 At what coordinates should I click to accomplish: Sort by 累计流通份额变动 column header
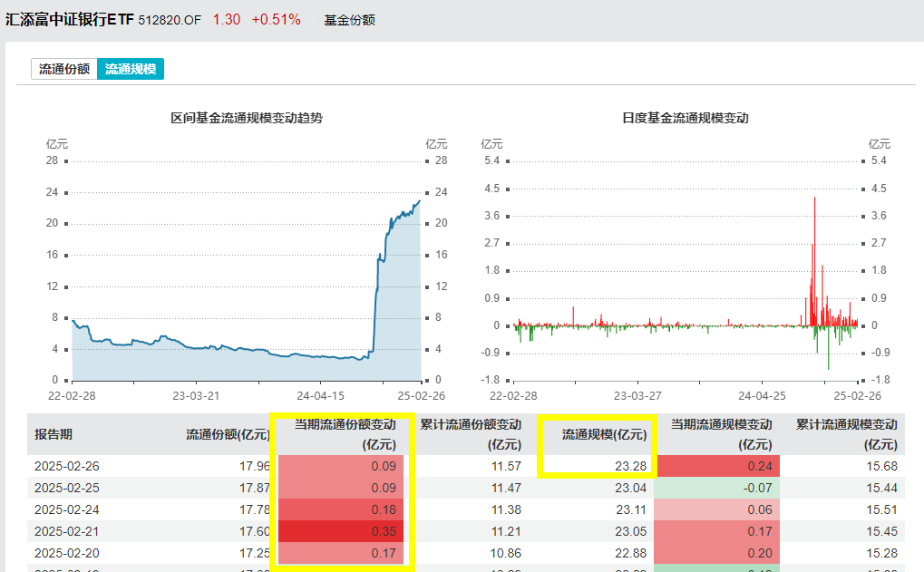471,434
